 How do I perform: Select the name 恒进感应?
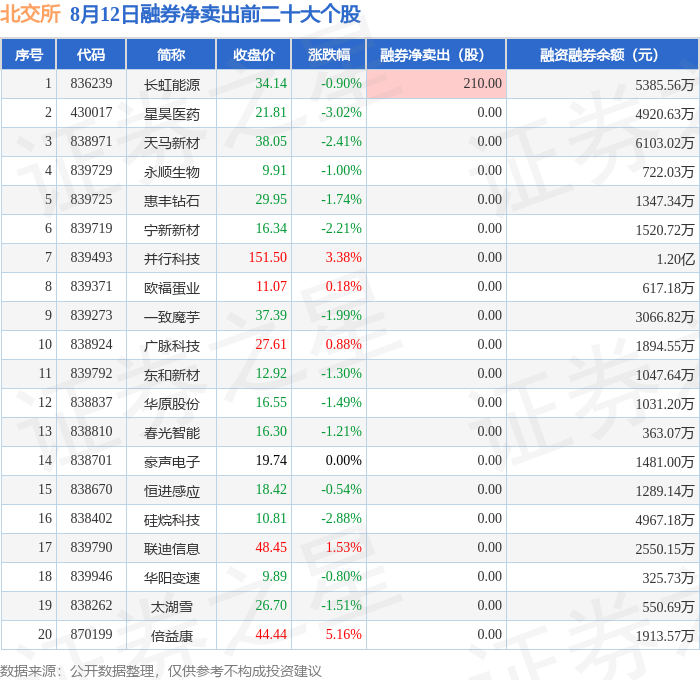click(x=171, y=491)
